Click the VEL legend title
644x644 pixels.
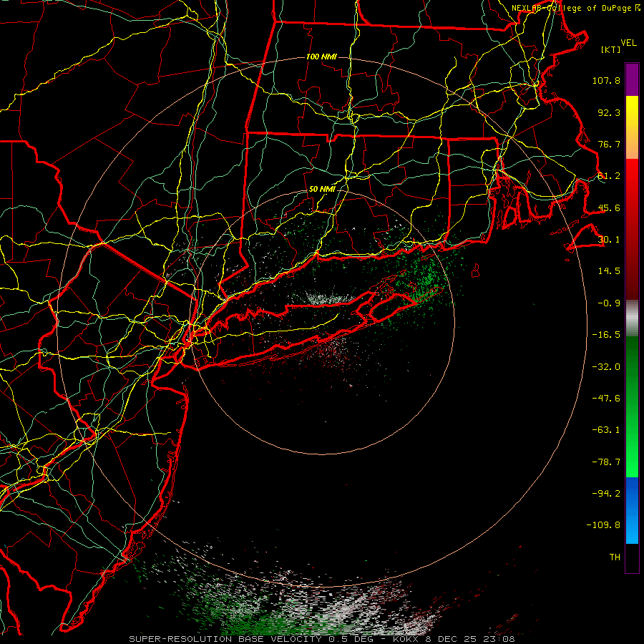click(x=628, y=42)
